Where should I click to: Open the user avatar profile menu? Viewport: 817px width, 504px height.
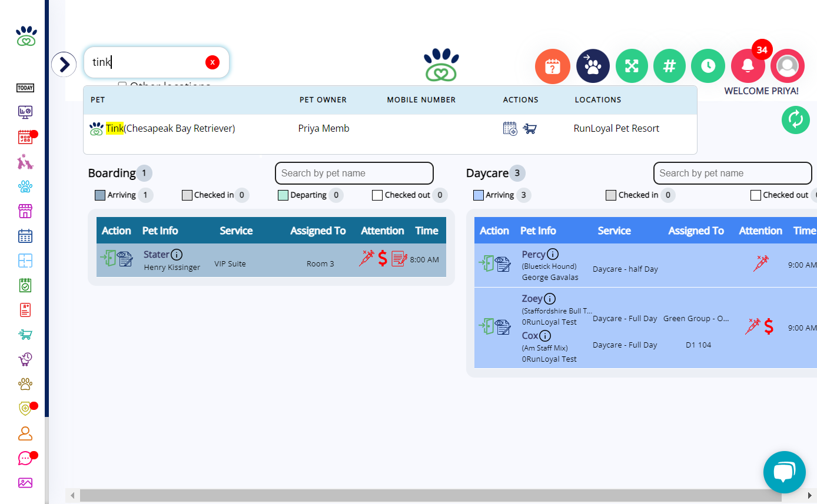tap(787, 66)
